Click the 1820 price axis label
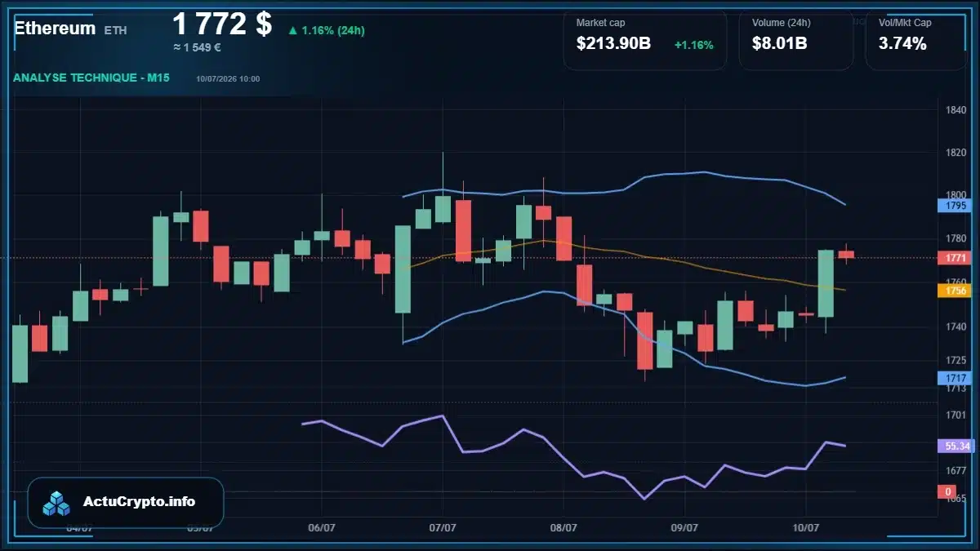 click(956, 153)
